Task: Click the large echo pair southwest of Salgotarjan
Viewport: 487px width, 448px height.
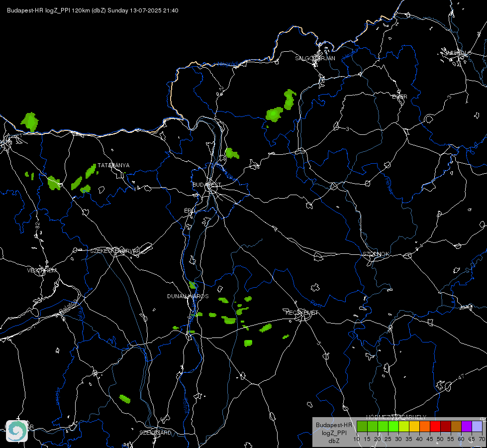Action: click(x=281, y=106)
